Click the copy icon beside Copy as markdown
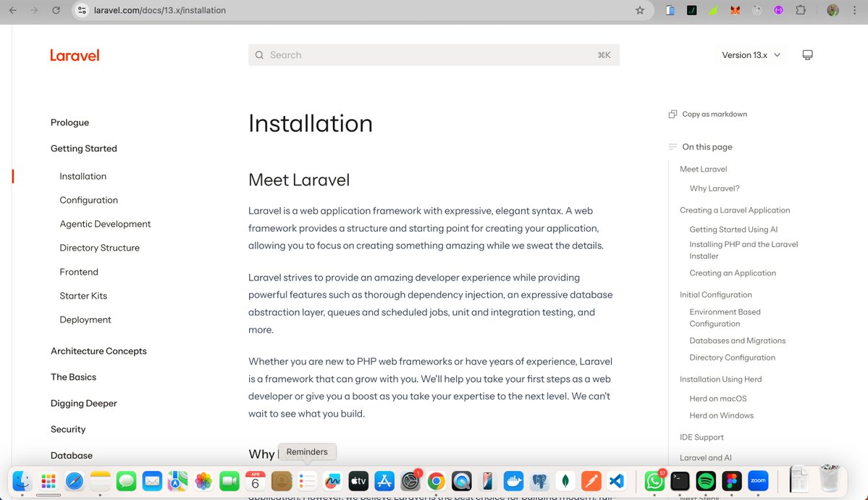This screenshot has height=500, width=868. (673, 114)
